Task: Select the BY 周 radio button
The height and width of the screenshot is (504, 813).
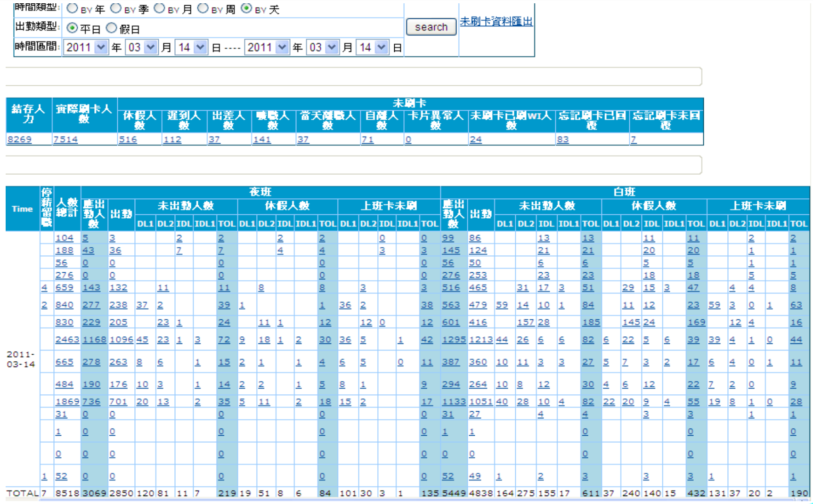Action: tap(203, 8)
